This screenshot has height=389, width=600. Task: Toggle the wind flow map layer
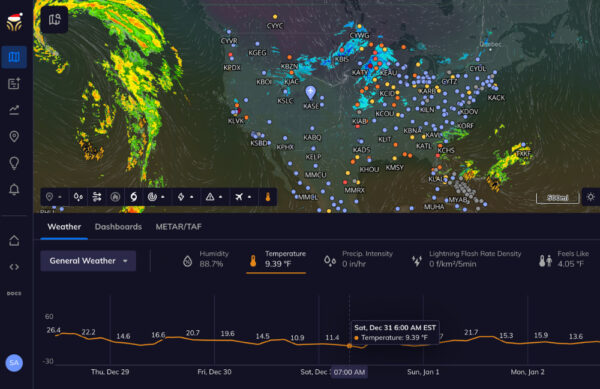pyautogui.click(x=97, y=197)
